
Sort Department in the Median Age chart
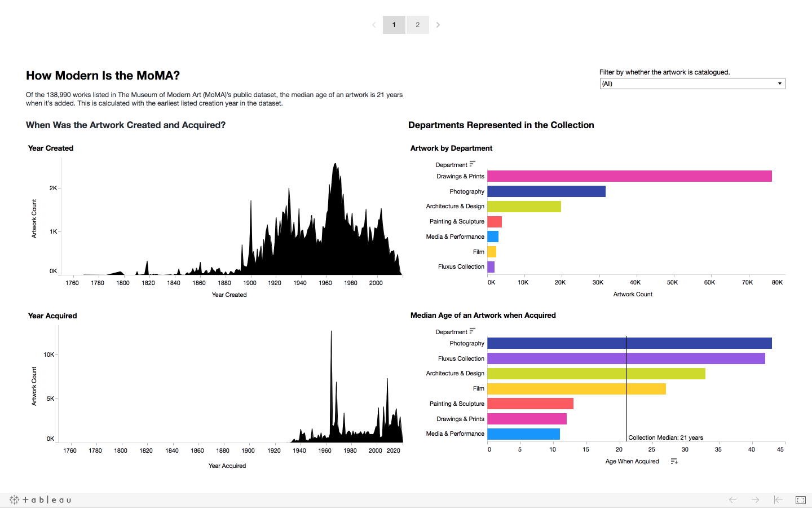click(473, 331)
